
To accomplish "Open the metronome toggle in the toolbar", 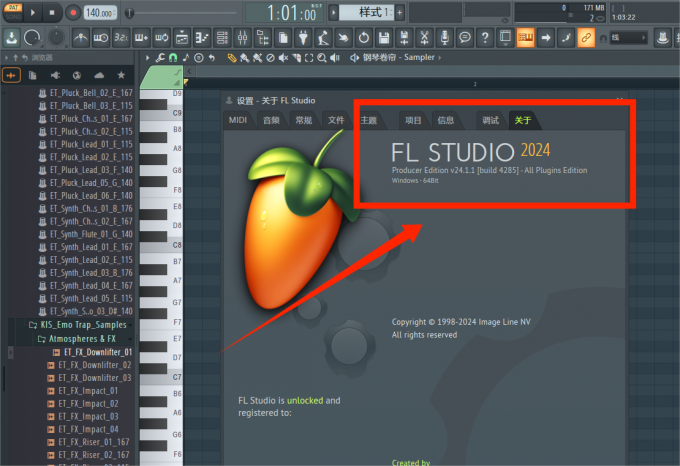I will 80,38.
